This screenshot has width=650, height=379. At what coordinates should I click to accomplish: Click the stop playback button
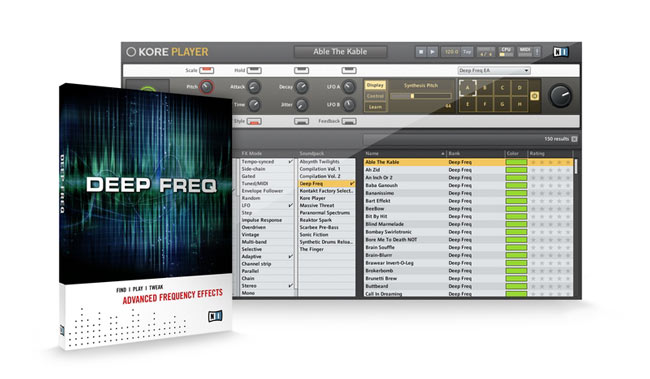click(421, 52)
